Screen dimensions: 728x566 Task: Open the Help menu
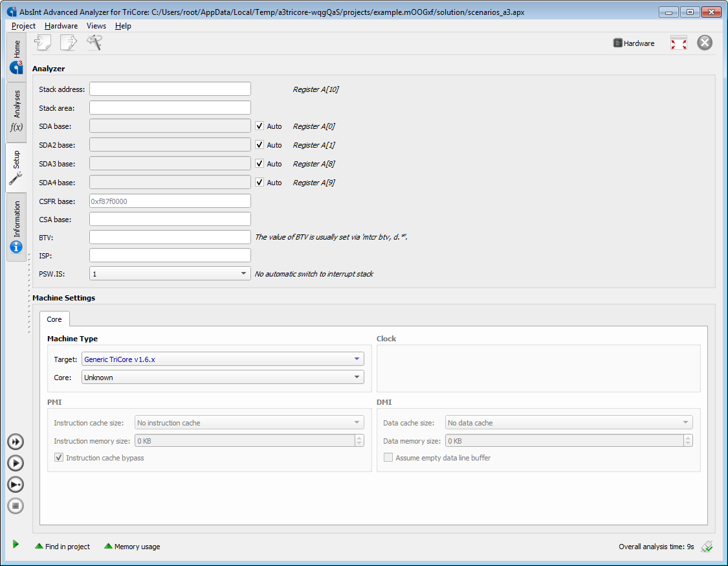[x=123, y=26]
